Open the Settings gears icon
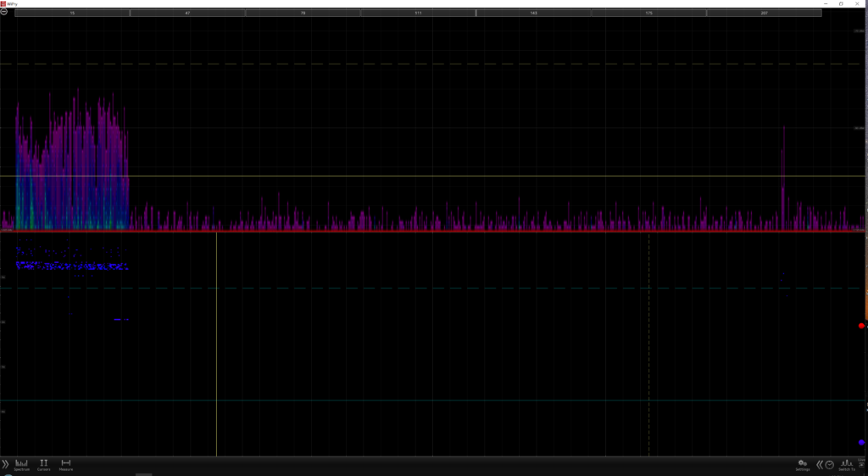 coord(802,465)
